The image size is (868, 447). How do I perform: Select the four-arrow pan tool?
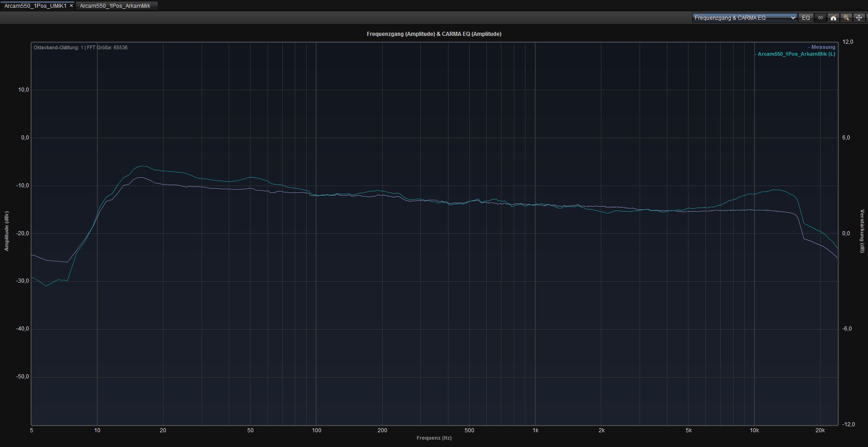[859, 18]
